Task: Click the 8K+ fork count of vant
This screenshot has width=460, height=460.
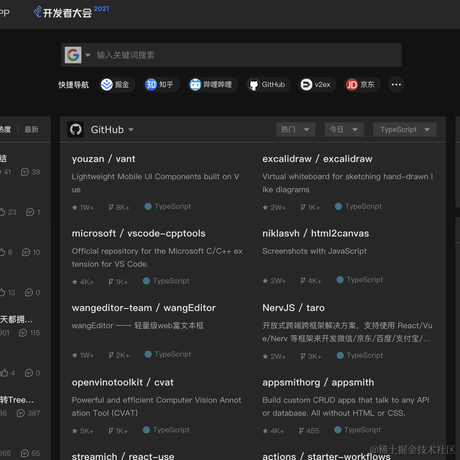Action: click(x=119, y=207)
